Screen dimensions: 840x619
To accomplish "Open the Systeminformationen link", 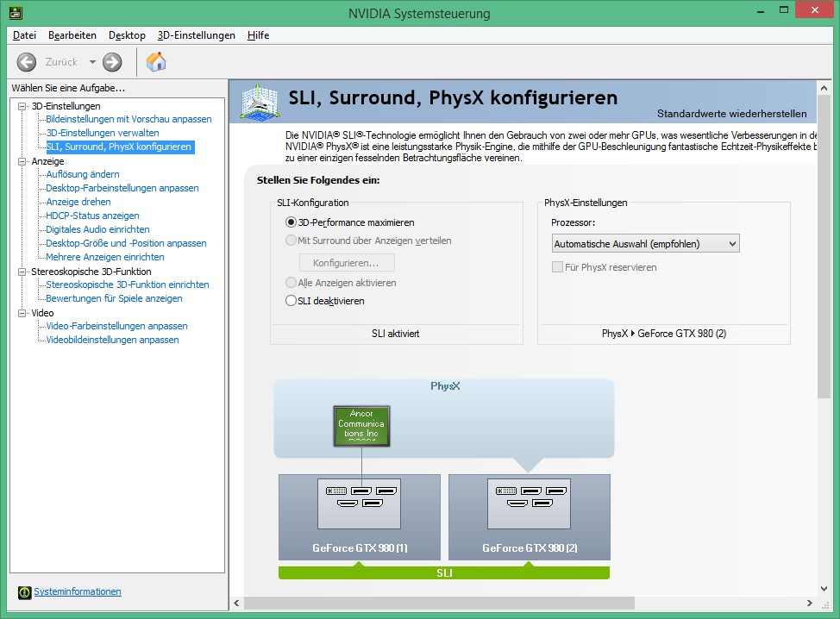I will pos(78,591).
